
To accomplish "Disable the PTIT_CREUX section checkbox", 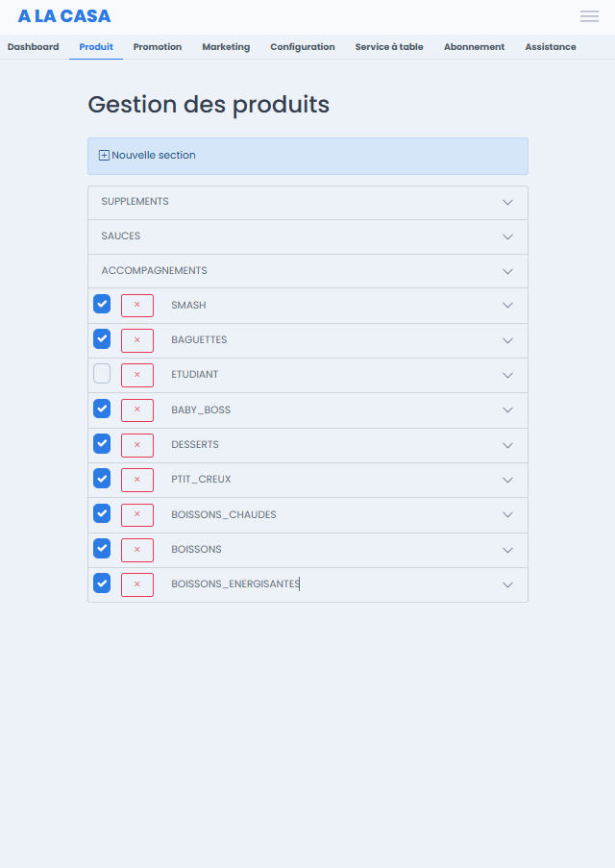I will tap(102, 479).
